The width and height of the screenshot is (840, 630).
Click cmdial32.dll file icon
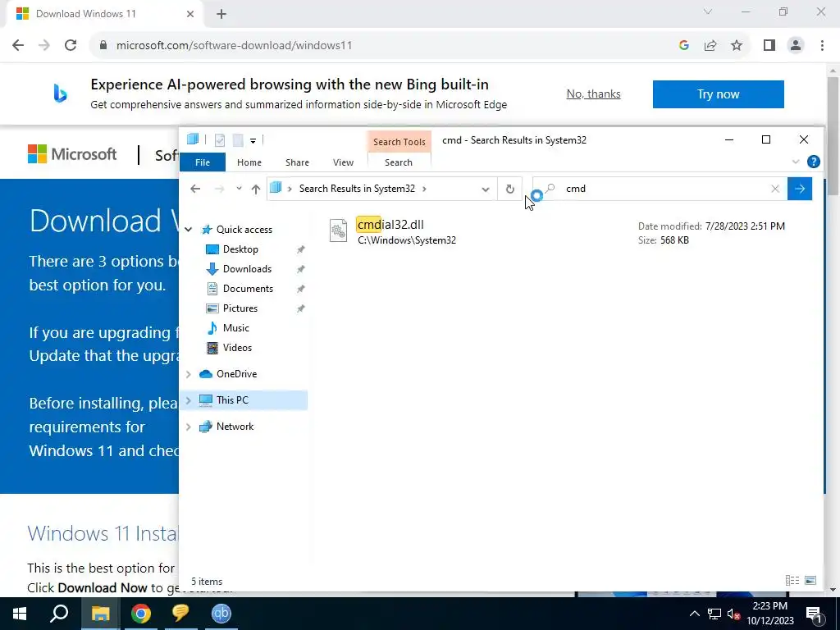click(x=338, y=231)
